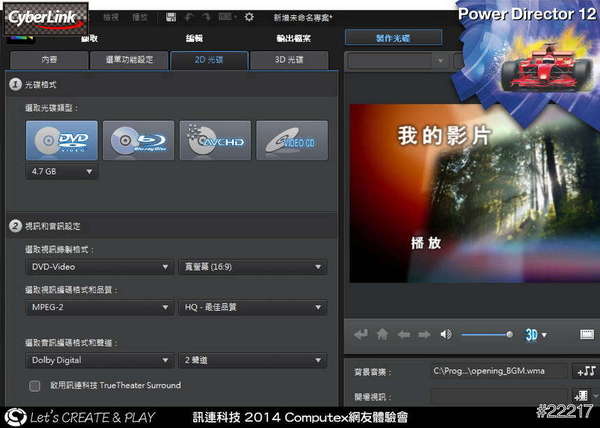Open the Dolby Digital audio format dropdown

[99, 360]
